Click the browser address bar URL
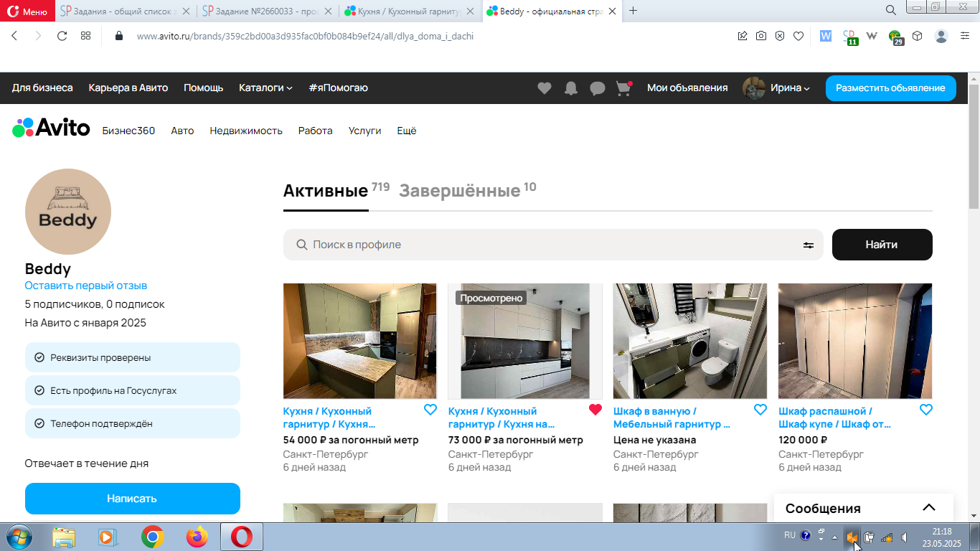The width and height of the screenshot is (980, 551). point(305,36)
